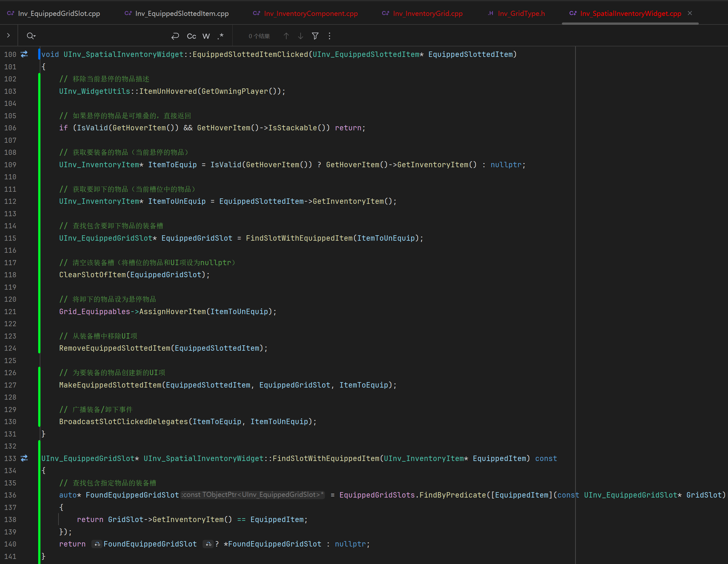Viewport: 728px width, 564px height.
Task: Click the inline type hint on line 136
Action: 253,495
